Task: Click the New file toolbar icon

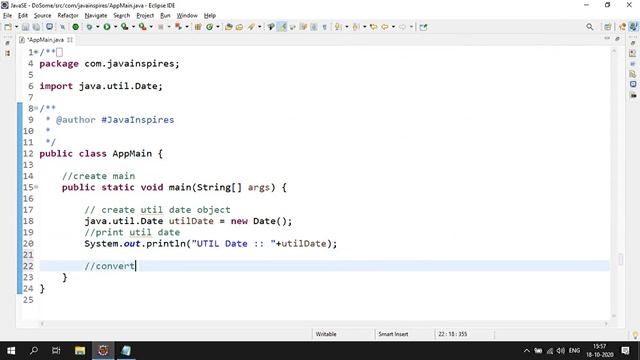Action: (x=8, y=27)
